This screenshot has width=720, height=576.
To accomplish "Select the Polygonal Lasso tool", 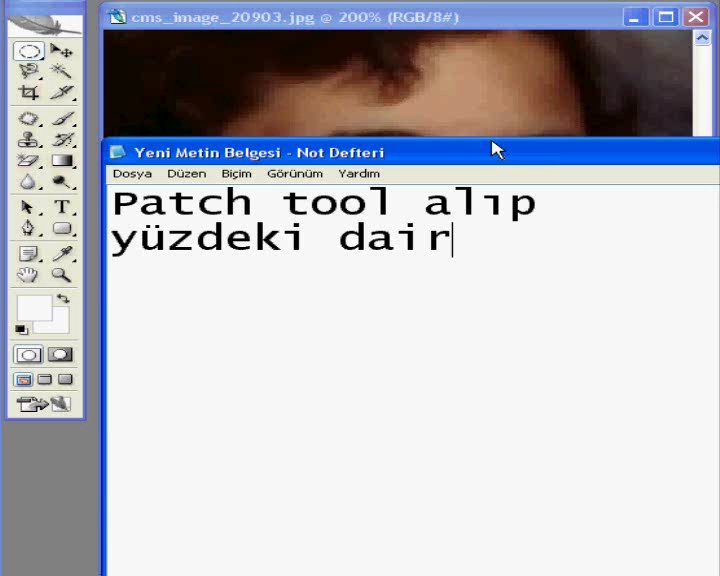I will point(29,71).
